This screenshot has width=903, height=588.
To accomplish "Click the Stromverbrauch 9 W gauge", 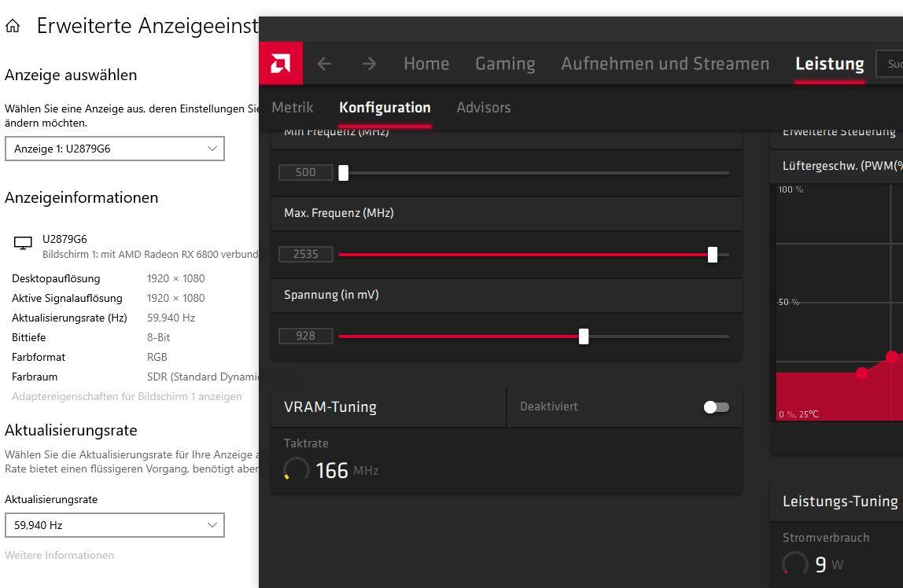I will click(794, 564).
